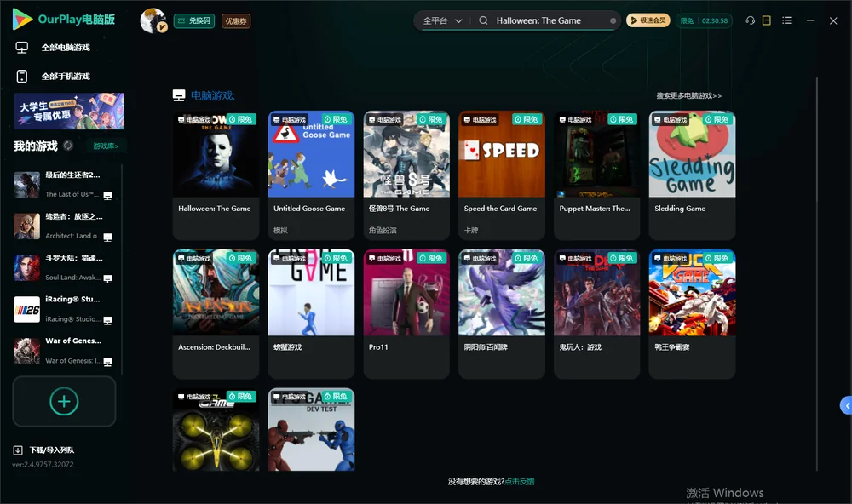Open customer support headset icon

click(x=750, y=20)
